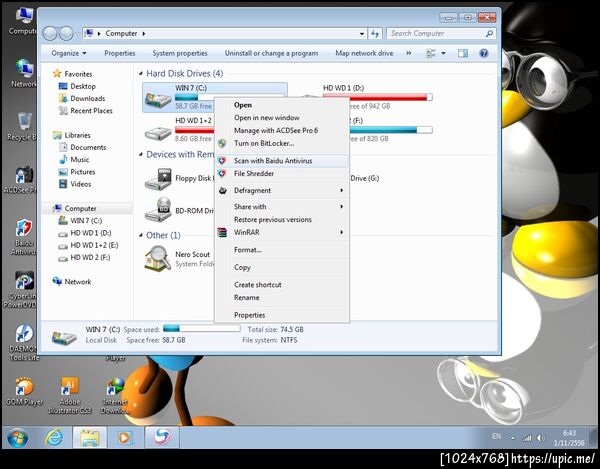Launch Internet Explorer from the taskbar
Screen dimensions: 600x469
coord(54,437)
